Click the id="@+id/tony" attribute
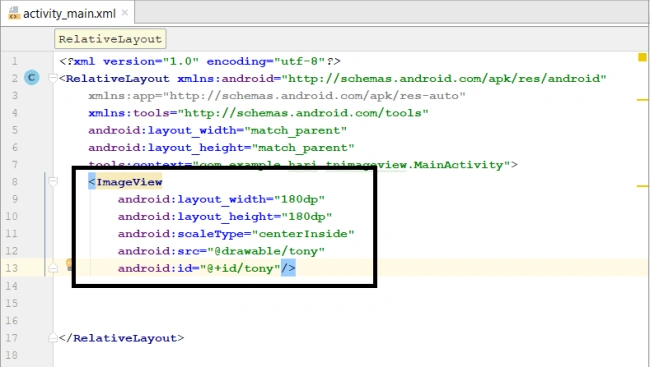650x367 pixels. click(x=199, y=268)
